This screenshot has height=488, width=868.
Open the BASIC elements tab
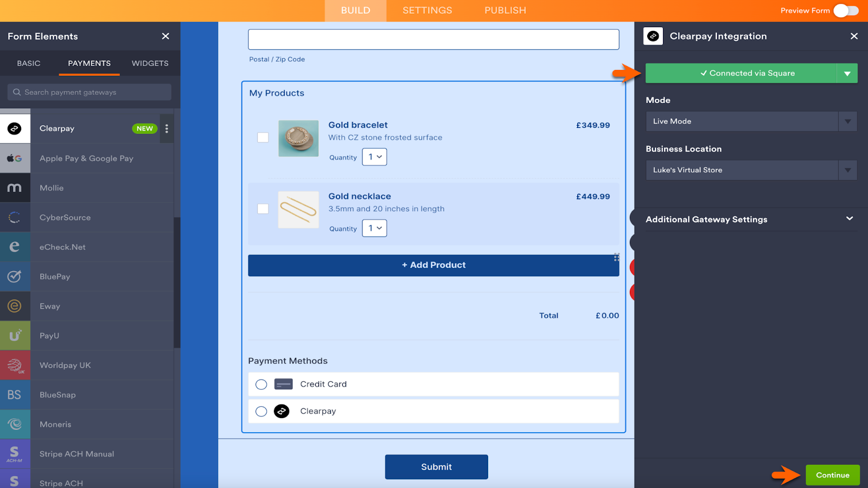click(x=29, y=63)
